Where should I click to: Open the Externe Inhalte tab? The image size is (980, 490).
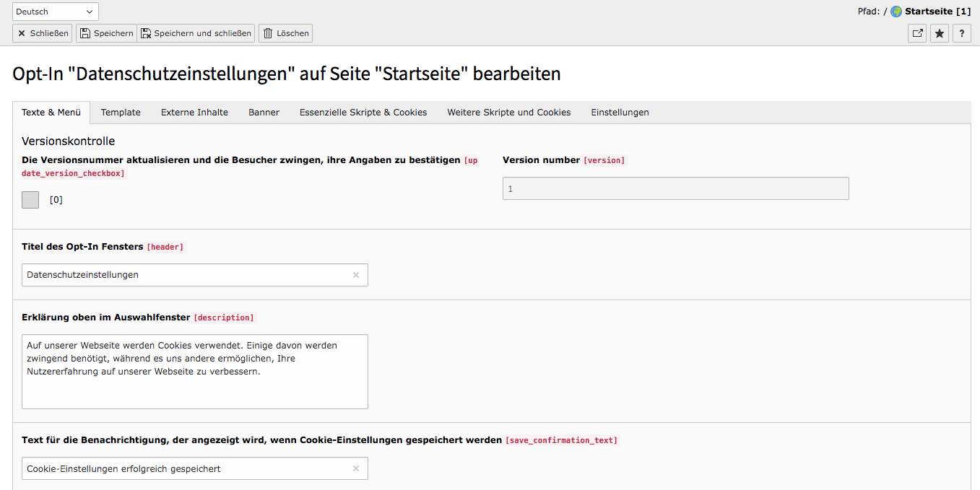[194, 113]
